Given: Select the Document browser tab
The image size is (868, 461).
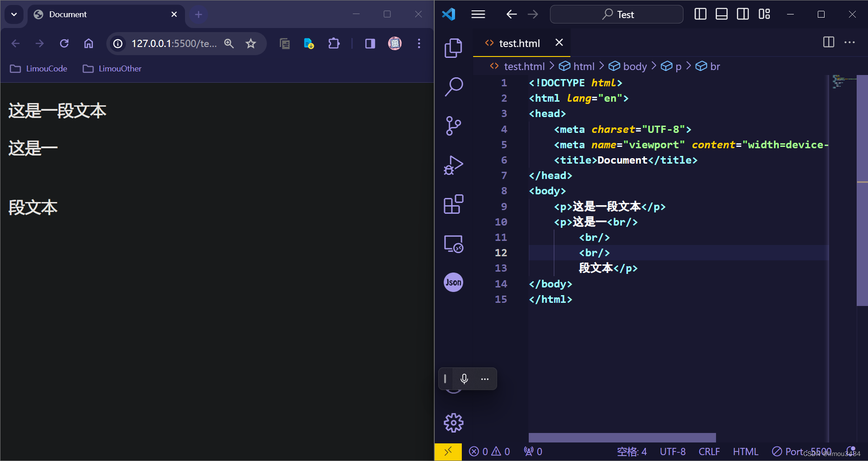Looking at the screenshot, I should click(x=107, y=14).
